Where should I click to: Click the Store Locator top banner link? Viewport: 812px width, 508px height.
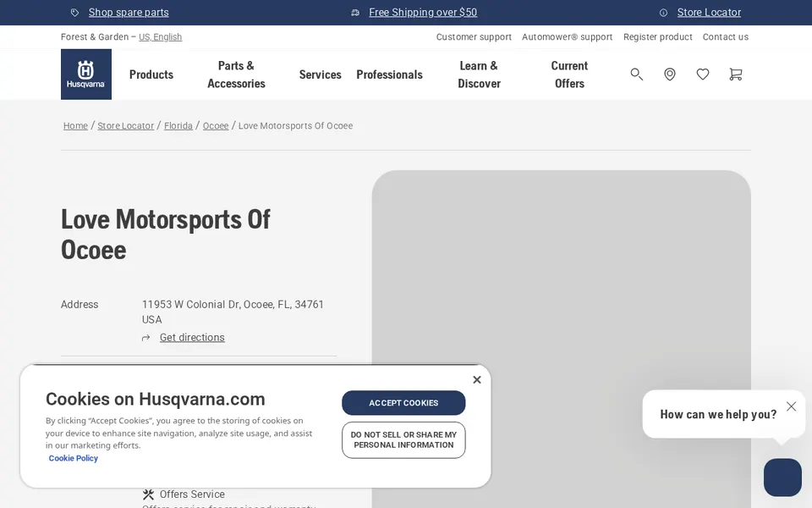[x=709, y=13]
